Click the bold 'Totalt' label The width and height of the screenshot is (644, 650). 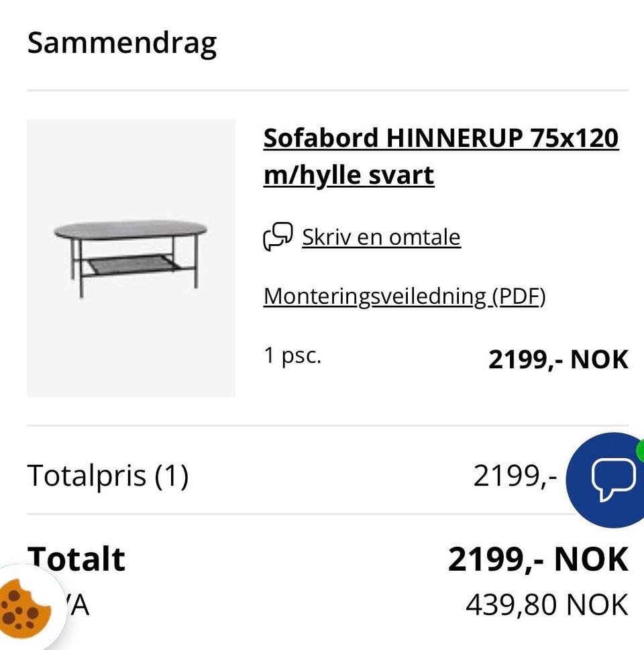pos(76,559)
